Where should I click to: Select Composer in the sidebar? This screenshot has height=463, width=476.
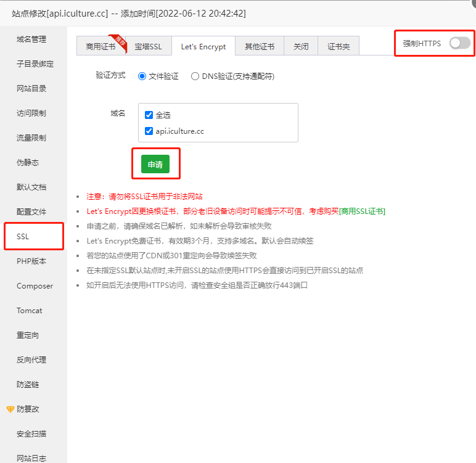(x=35, y=285)
